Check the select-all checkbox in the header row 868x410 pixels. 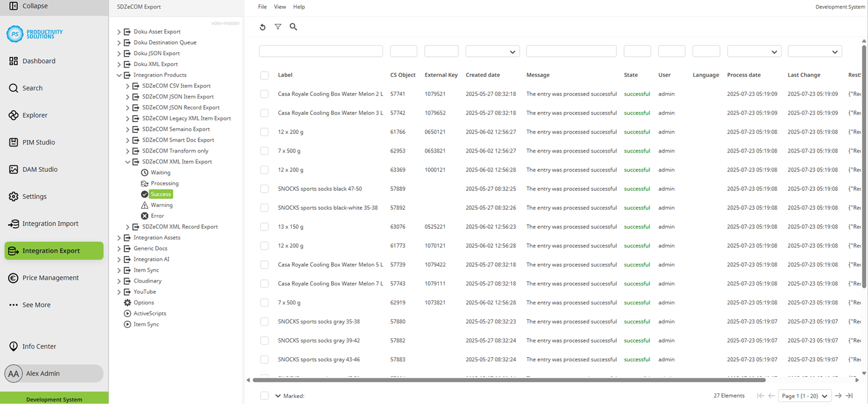coord(265,75)
